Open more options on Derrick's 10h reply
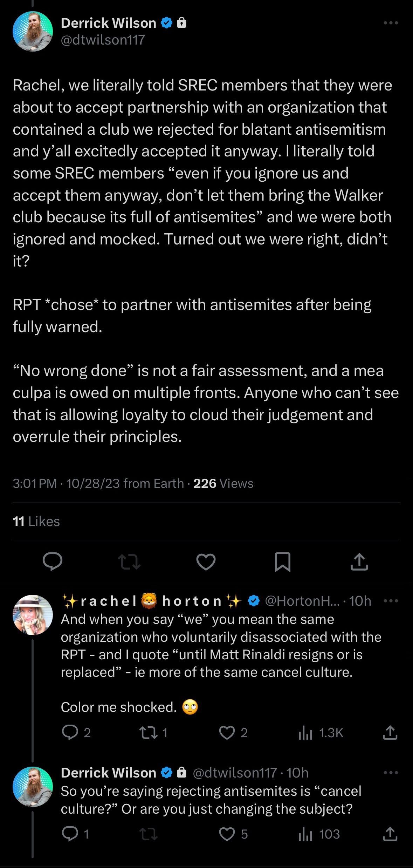 [x=391, y=773]
